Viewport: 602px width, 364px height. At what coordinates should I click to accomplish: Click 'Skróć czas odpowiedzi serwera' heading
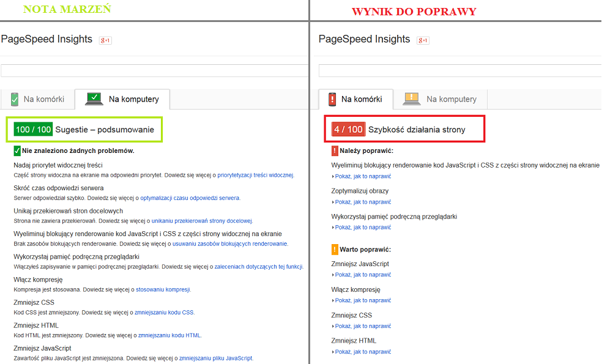click(59, 188)
